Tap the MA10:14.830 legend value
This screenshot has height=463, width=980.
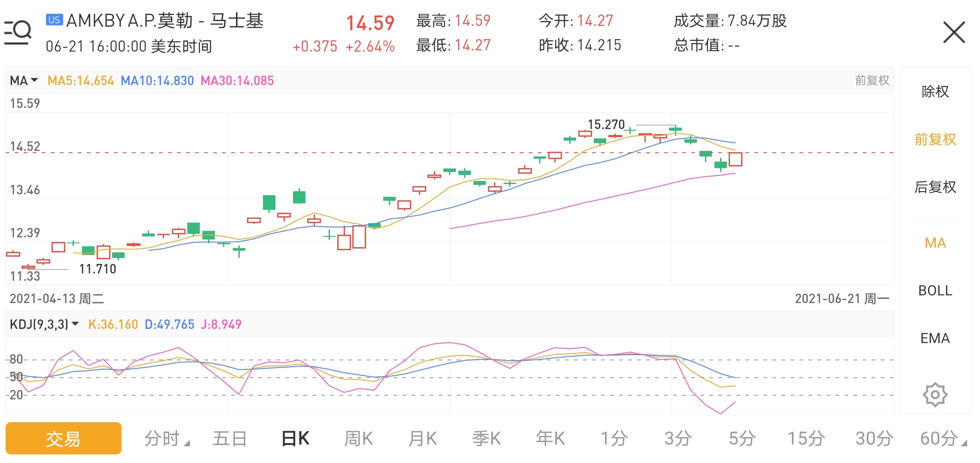[x=157, y=80]
